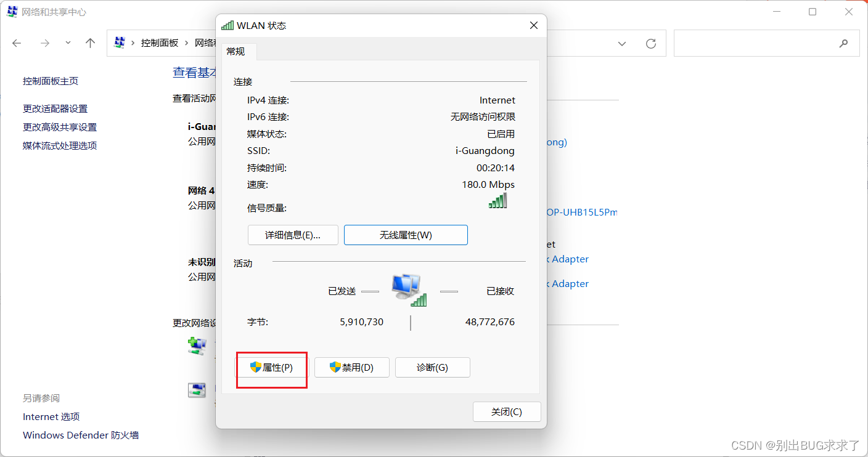868x457 pixels.
Task: Click the 禁用(D) disable button
Action: [352, 368]
